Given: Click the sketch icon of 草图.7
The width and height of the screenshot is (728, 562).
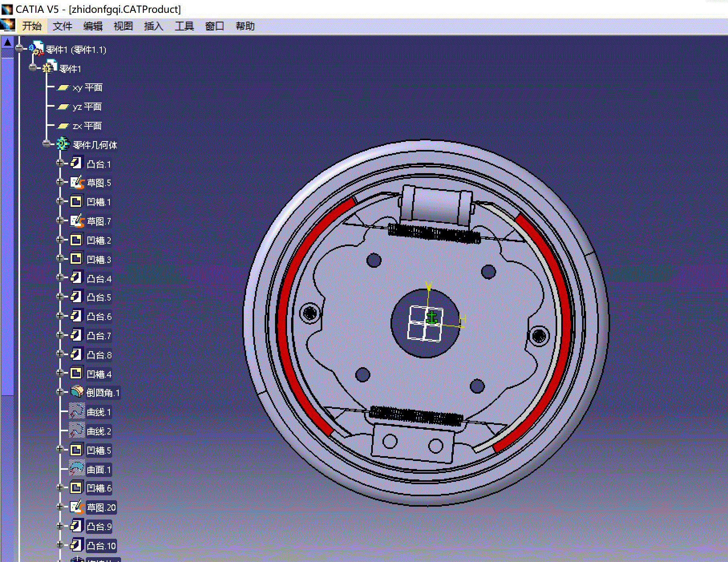Looking at the screenshot, I should coord(77,221).
